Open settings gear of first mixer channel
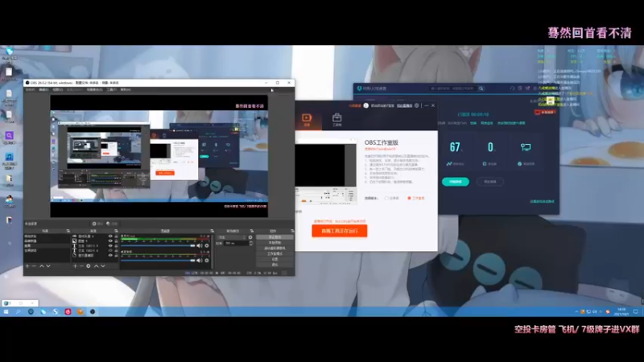This screenshot has width=644, height=362. [x=207, y=245]
